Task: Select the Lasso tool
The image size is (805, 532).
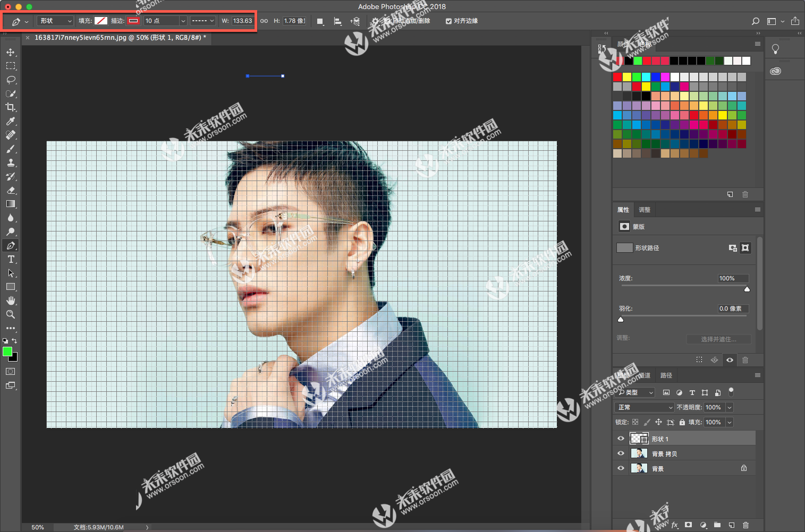Action: [11, 80]
